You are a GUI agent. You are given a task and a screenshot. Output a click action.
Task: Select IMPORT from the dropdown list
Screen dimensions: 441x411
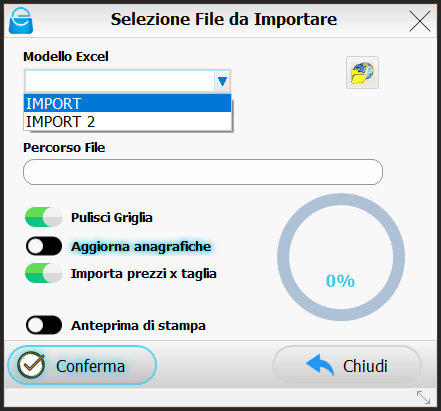click(x=128, y=103)
